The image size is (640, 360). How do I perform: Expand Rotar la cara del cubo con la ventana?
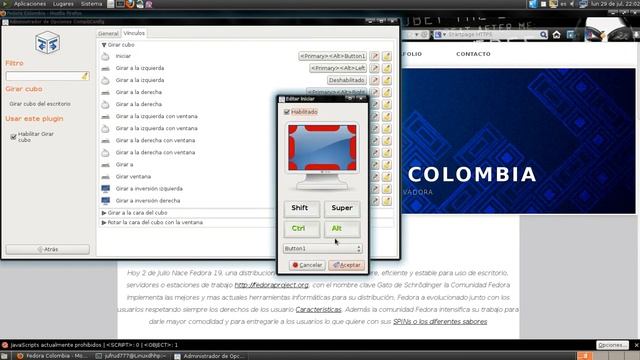pos(104,223)
